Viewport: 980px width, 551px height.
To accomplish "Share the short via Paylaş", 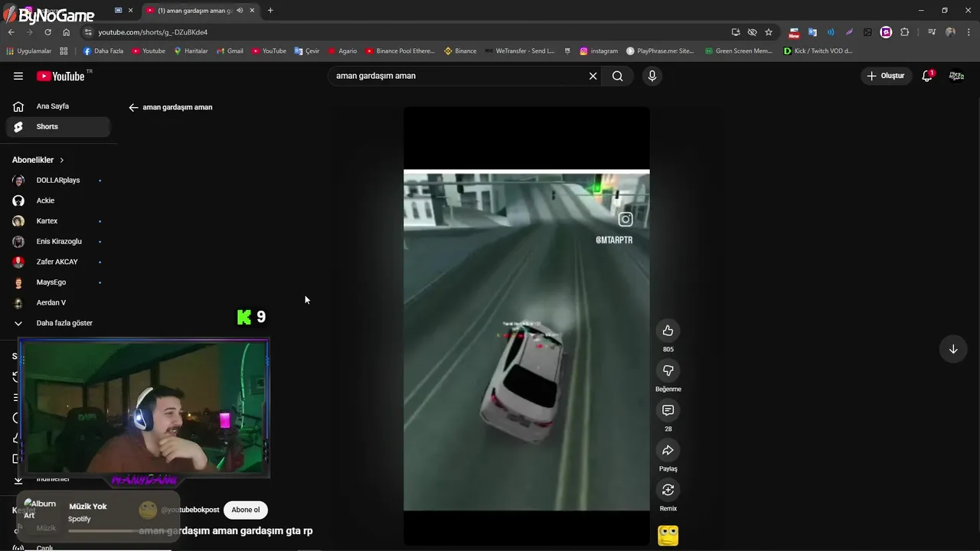I will [668, 450].
